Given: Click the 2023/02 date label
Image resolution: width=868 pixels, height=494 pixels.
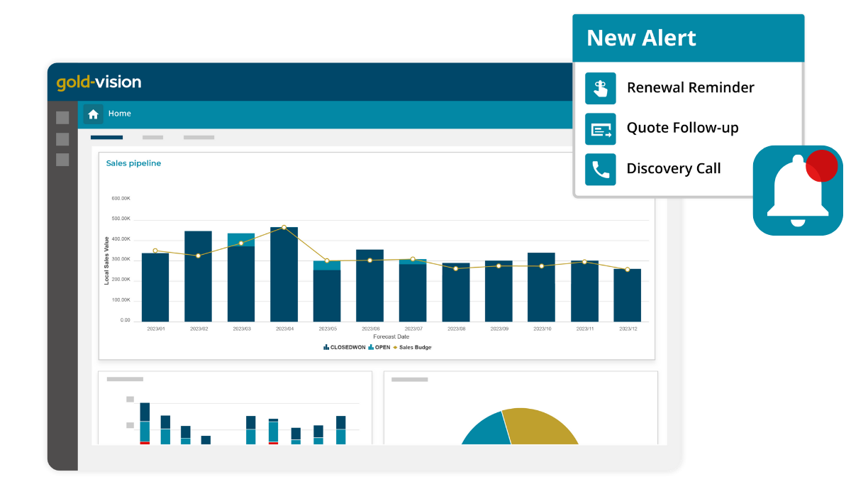Looking at the screenshot, I should coord(198,329).
